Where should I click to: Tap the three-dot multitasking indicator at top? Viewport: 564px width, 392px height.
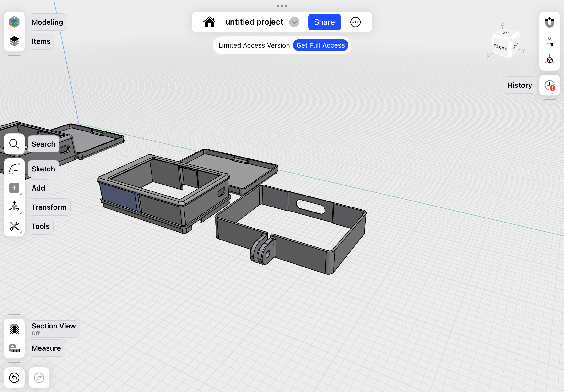(x=282, y=6)
